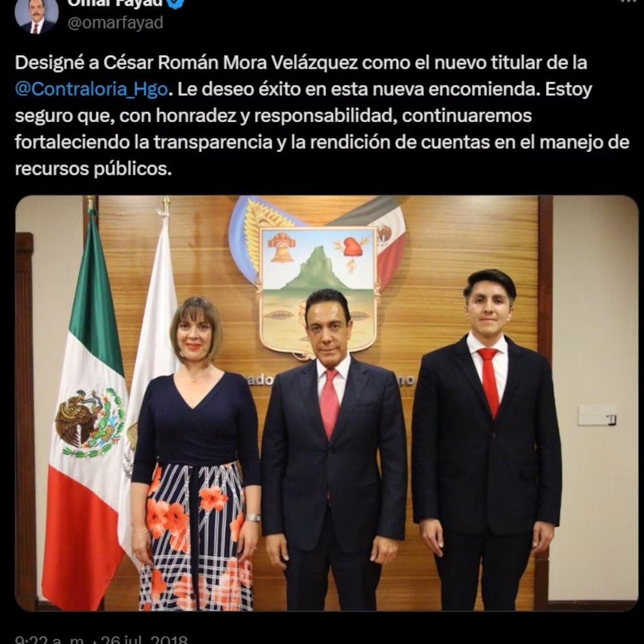The height and width of the screenshot is (644, 644).
Task: Click the young man wearing red tie
Action: tap(486, 440)
